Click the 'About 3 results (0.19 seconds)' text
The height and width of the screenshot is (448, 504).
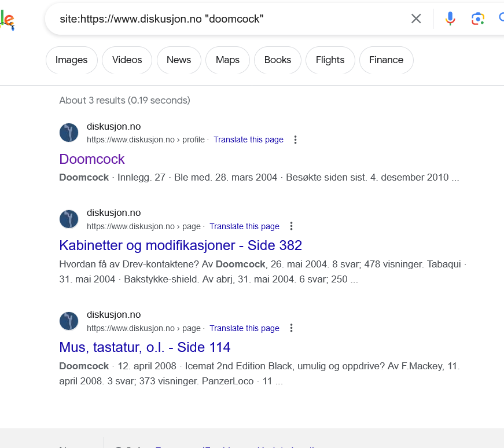(125, 100)
